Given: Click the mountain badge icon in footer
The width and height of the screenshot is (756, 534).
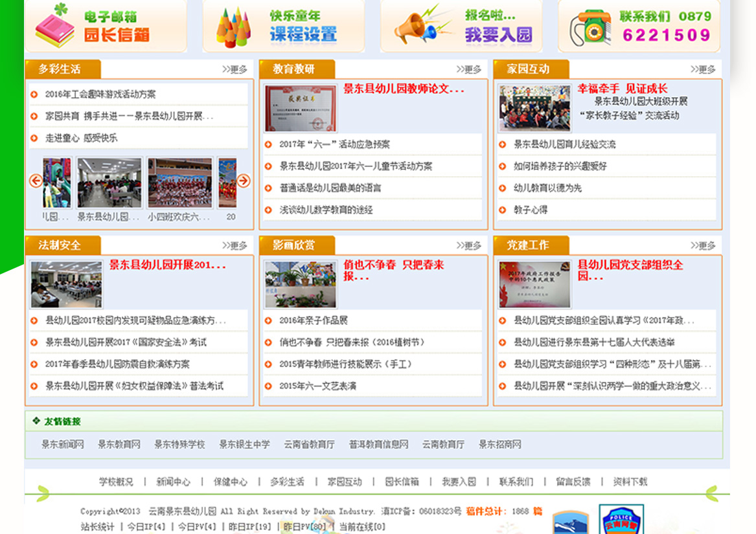Looking at the screenshot, I should (570, 523).
